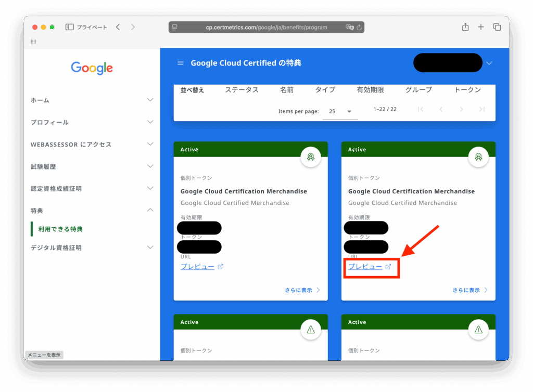This screenshot has height=392, width=533.
Task: Click the badge icon on first Active card
Action: coord(311,157)
